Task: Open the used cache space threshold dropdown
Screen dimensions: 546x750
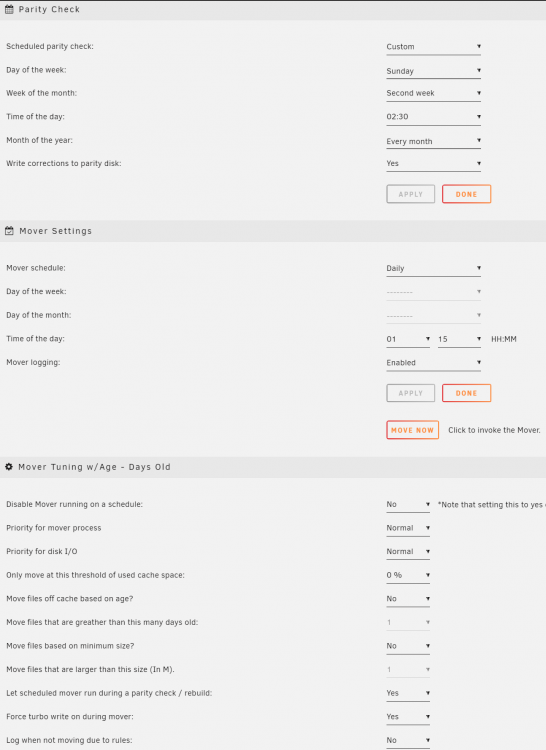Action: [x=408, y=575]
